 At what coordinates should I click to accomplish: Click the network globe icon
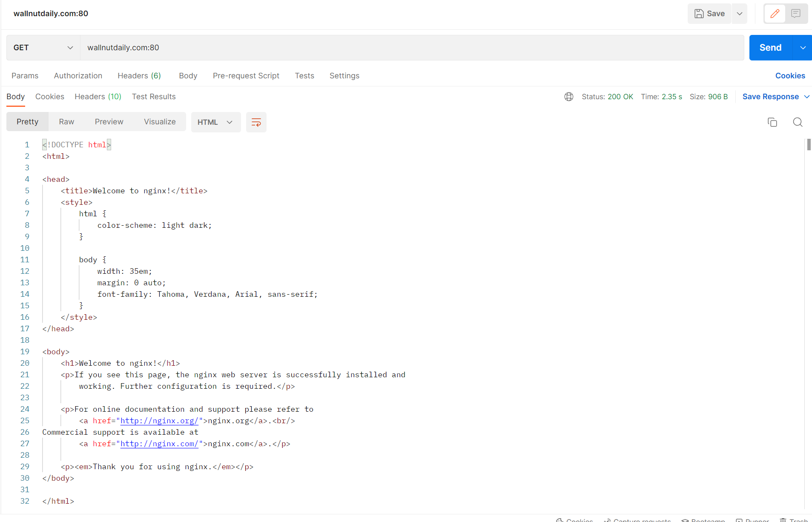(569, 97)
